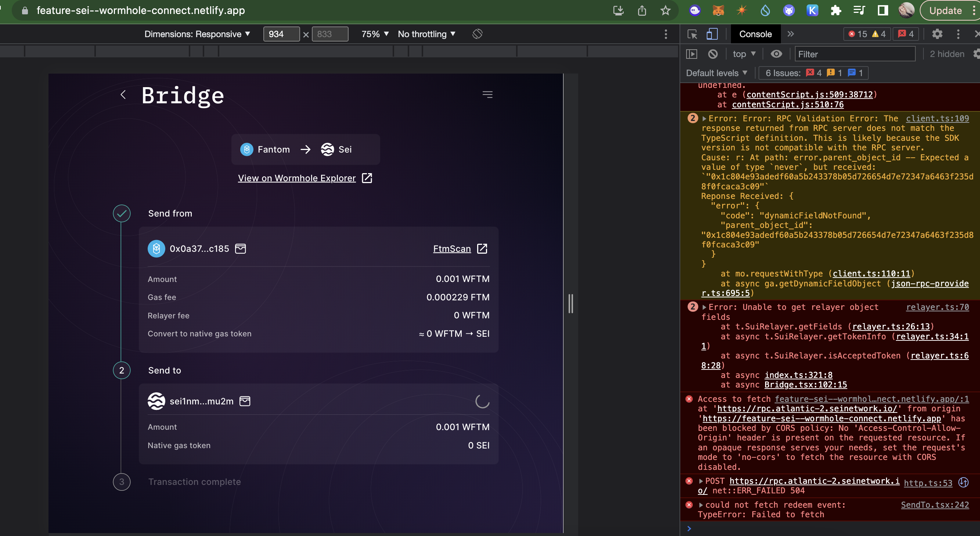
Task: Show more DevTools tabs chevron
Action: (790, 34)
